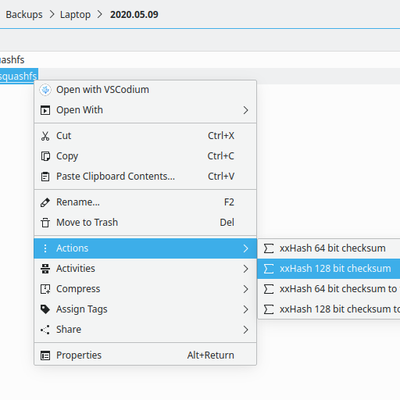The width and height of the screenshot is (400, 400).
Task: Open the Compress menu entry
Action: (x=145, y=289)
